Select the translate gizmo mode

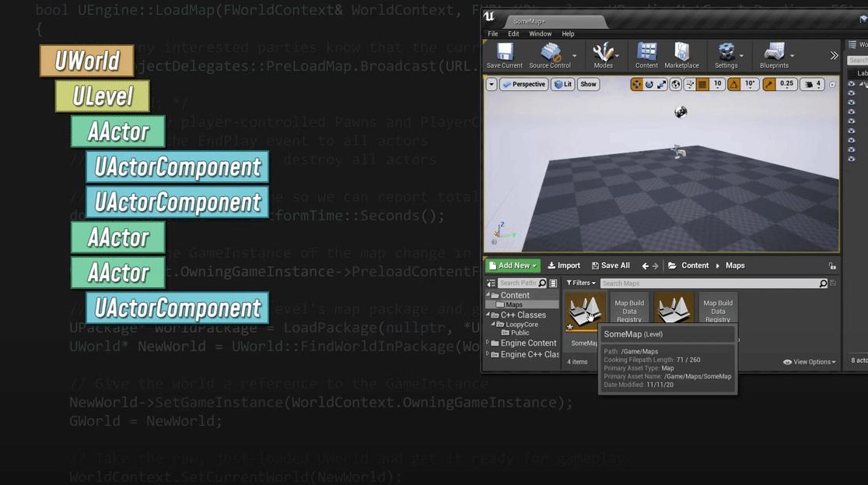[636, 84]
